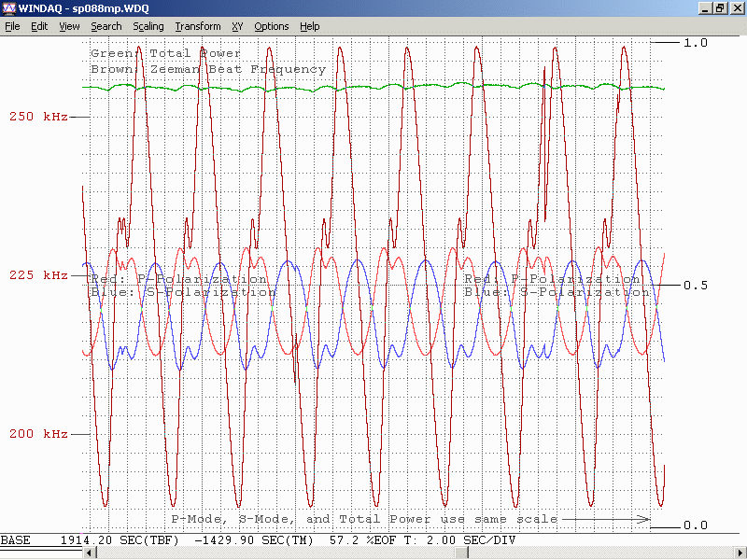Screen dimensions: 747x560
Task: Open the Scaling menu
Action: 148,26
